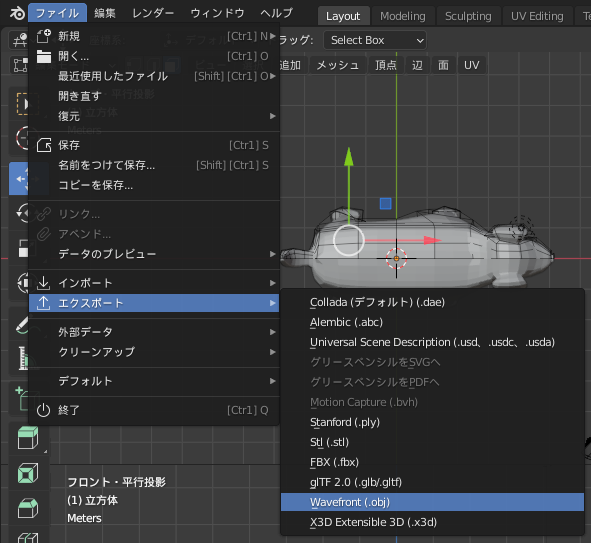Image resolution: width=591 pixels, height=543 pixels.
Task: Open the メッシュ menu in viewport header
Action: click(337, 65)
